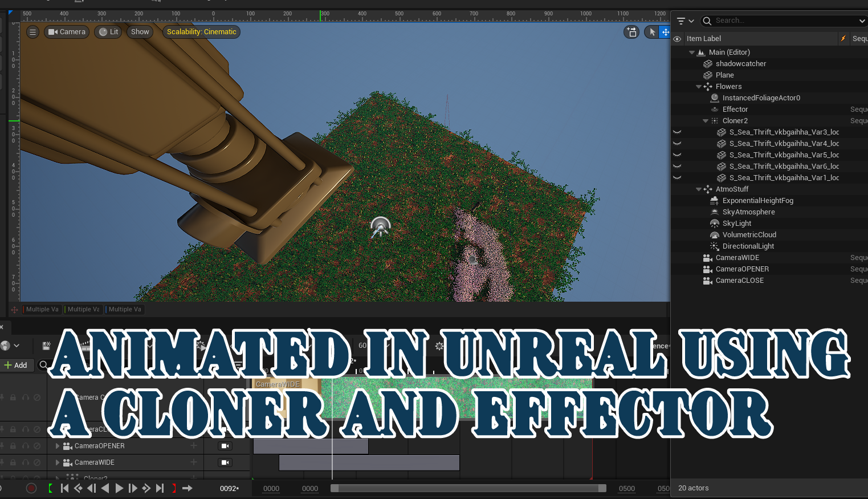This screenshot has height=499, width=868.
Task: Collapse the Main (Editor) tree node
Action: click(x=692, y=52)
